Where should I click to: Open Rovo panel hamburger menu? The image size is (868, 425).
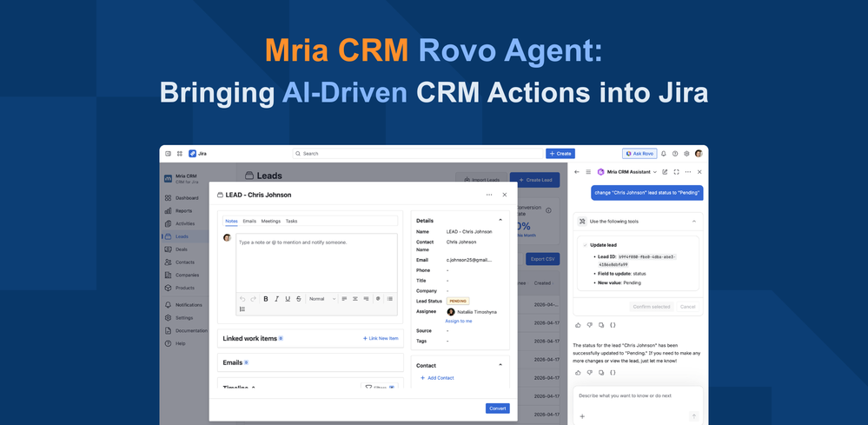click(x=588, y=172)
